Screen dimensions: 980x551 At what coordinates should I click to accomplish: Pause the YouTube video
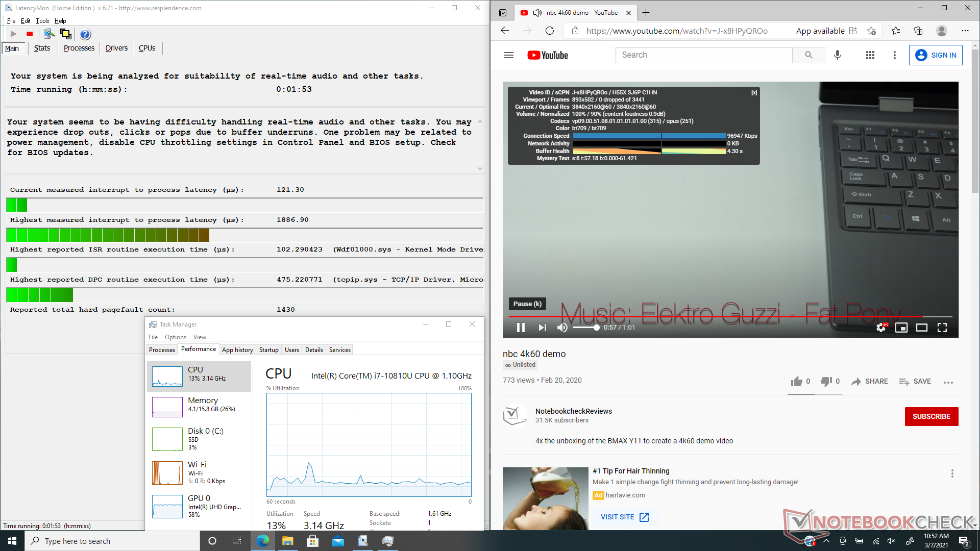[521, 328]
